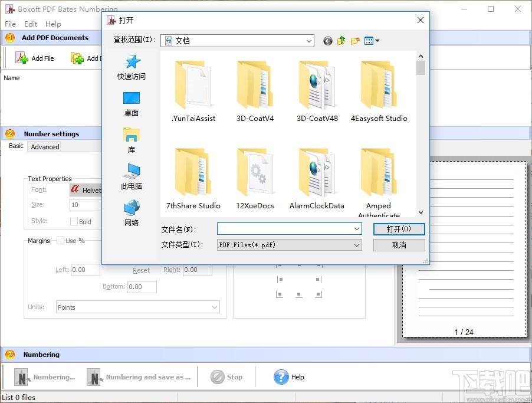Toggle the Bold style checkbox
532x403 pixels.
click(x=74, y=222)
